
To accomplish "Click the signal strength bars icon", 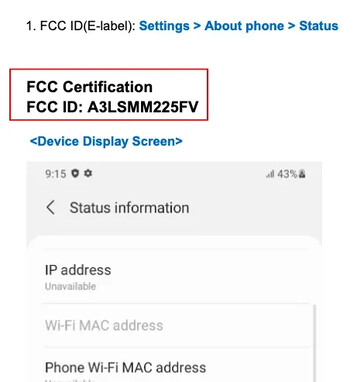I will click(x=270, y=174).
